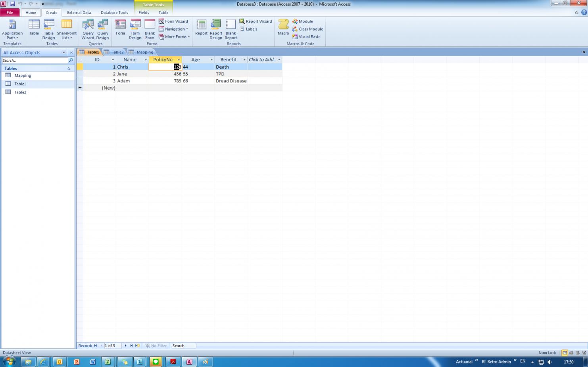Go to the first record

click(96, 346)
